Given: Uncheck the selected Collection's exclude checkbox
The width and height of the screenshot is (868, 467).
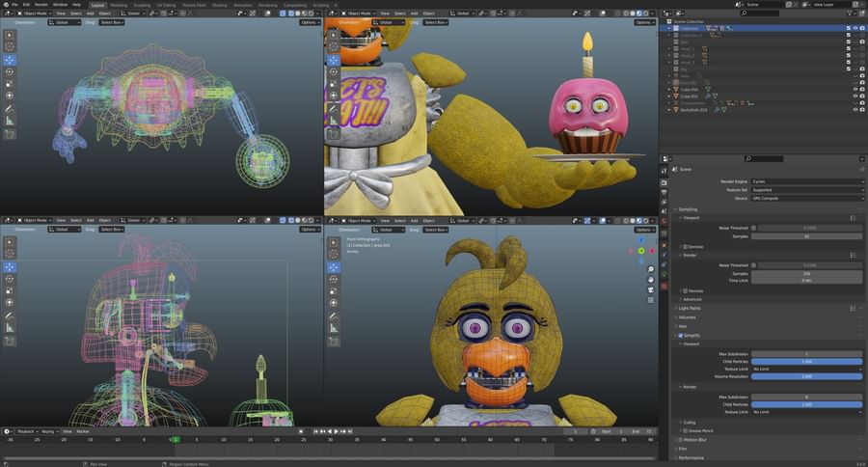Looking at the screenshot, I should point(848,28).
